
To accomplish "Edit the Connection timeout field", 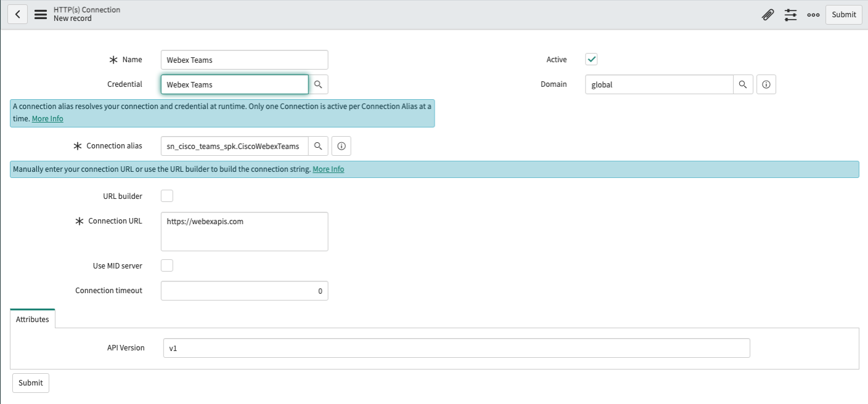I will click(x=244, y=291).
